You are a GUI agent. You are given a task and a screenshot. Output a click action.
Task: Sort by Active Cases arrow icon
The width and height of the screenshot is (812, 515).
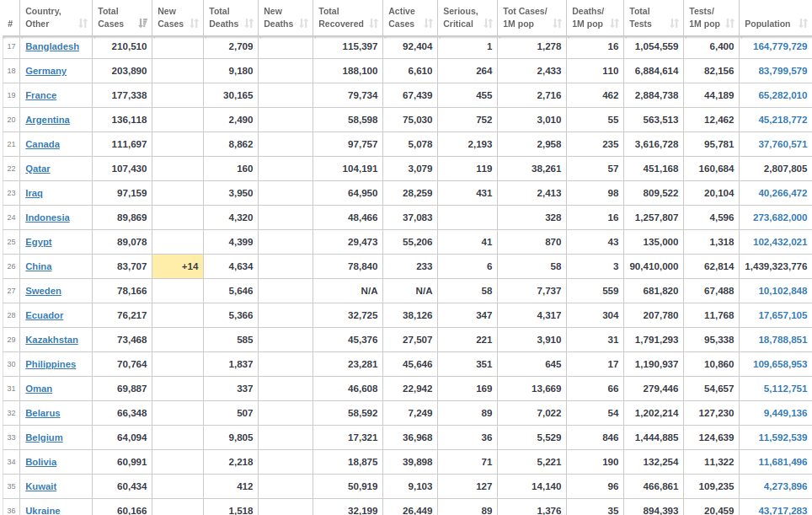tap(428, 24)
